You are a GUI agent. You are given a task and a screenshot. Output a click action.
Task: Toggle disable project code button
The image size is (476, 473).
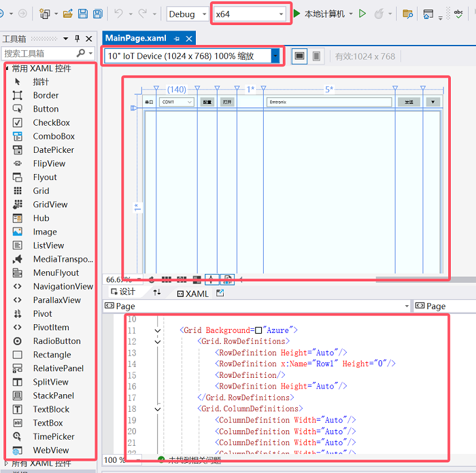coord(227,279)
